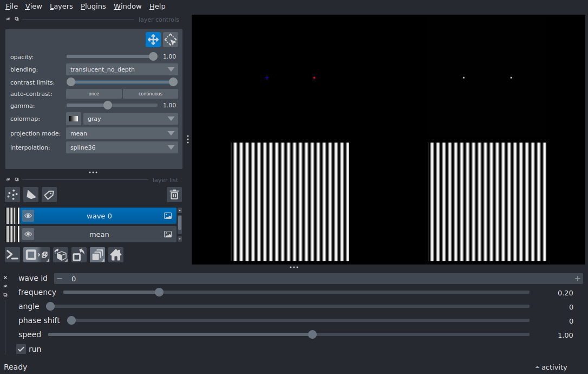Toggle 2D/3D view mode icon

pyautogui.click(x=37, y=255)
